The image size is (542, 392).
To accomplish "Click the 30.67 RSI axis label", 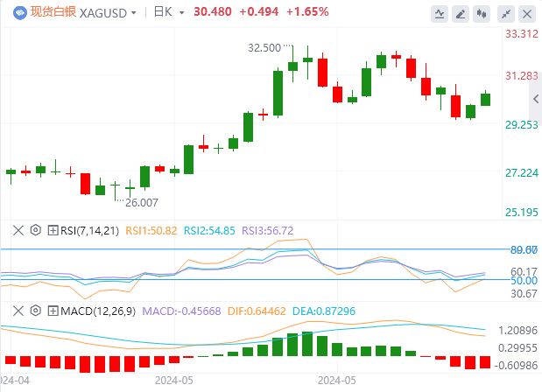I will (x=524, y=294).
